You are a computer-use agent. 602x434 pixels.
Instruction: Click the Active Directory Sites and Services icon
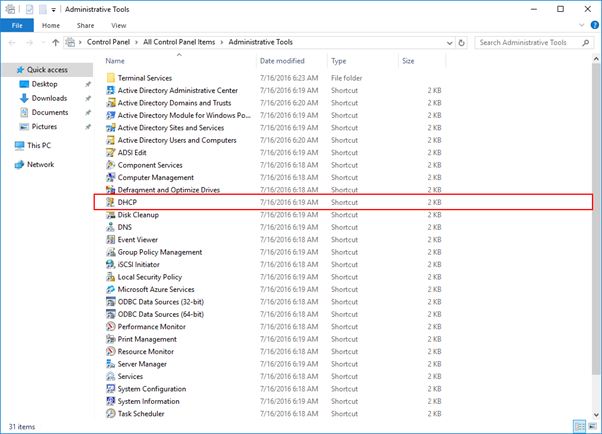coord(111,128)
